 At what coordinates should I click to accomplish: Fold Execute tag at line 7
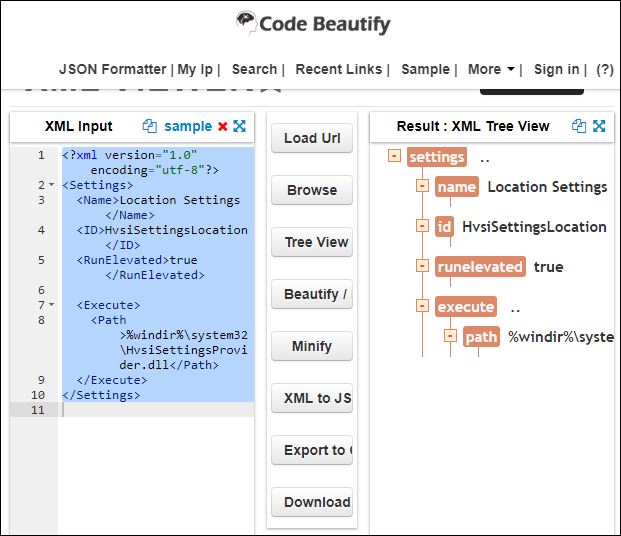51,305
